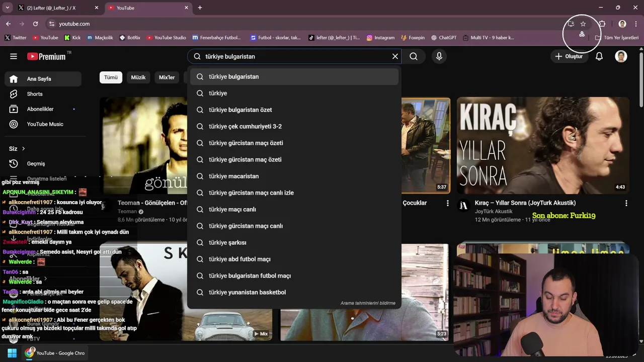
Task: Choose suggestion 'türkiye gürcistan maçı özeti'
Action: pyautogui.click(x=294, y=143)
